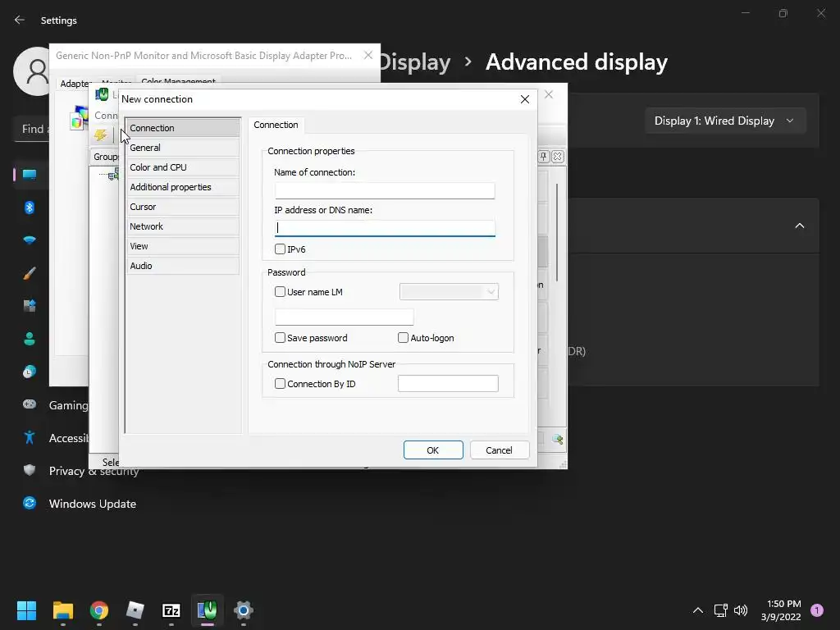Click the side panel vertical scrollbar

click(557, 232)
